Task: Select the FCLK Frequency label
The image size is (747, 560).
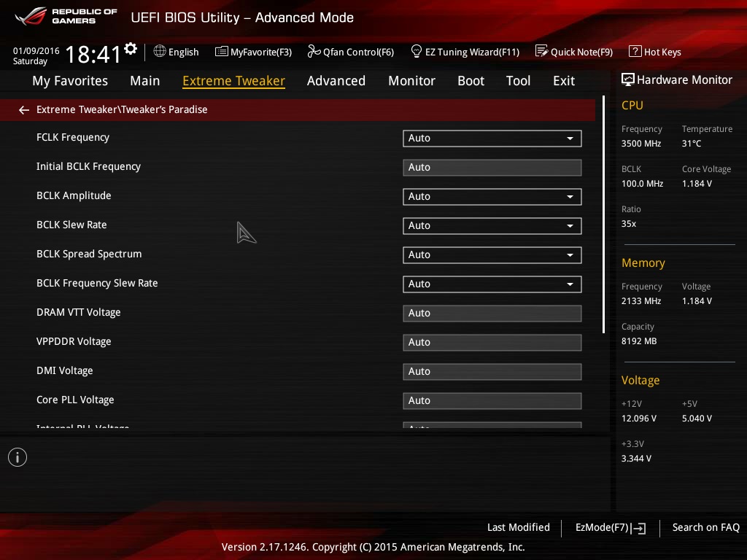Action: pos(73,137)
